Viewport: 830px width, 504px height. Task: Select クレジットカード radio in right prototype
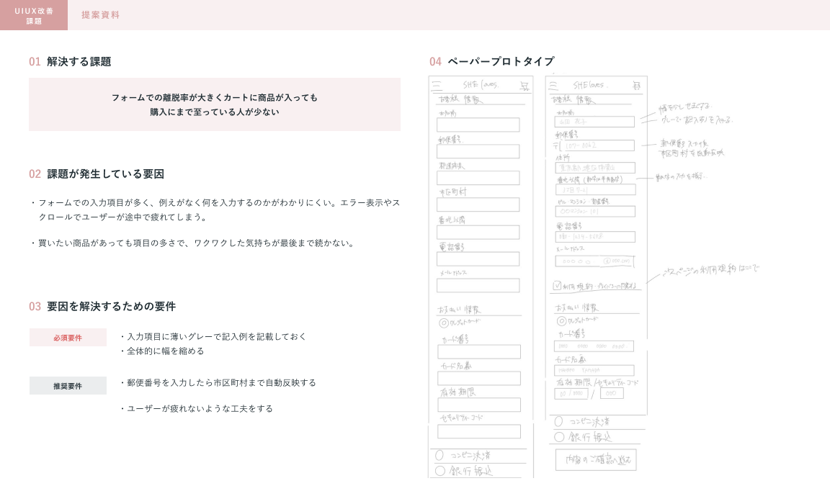561,320
